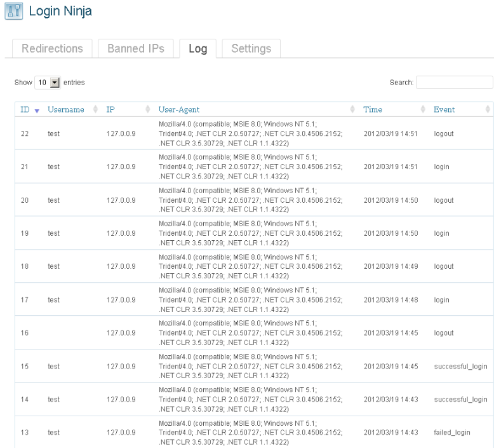Click the login event in row 17

(x=441, y=300)
